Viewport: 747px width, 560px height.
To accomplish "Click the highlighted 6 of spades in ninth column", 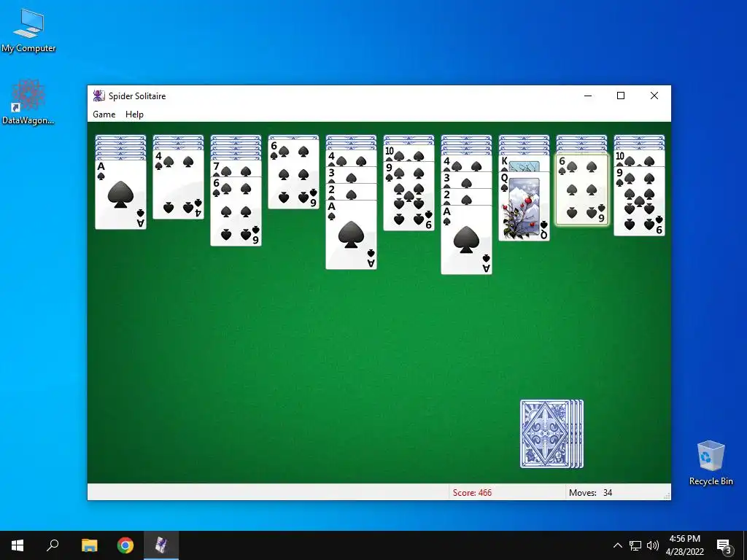I will pyautogui.click(x=581, y=190).
